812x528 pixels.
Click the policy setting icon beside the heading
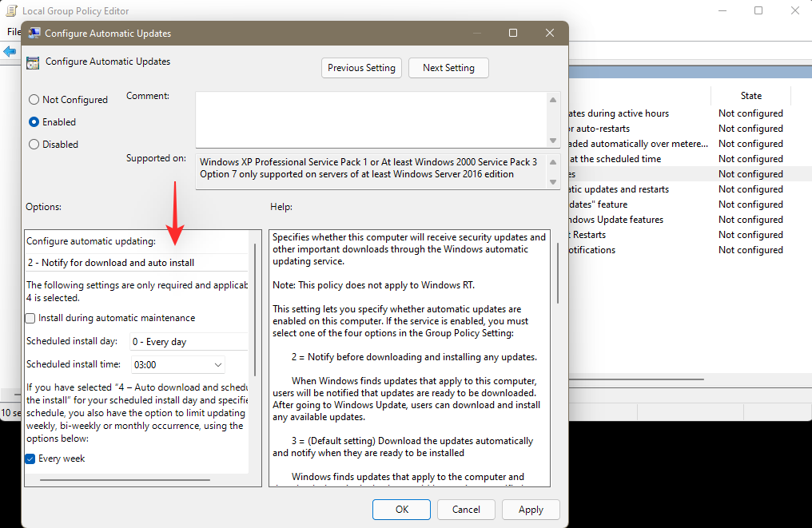point(33,62)
